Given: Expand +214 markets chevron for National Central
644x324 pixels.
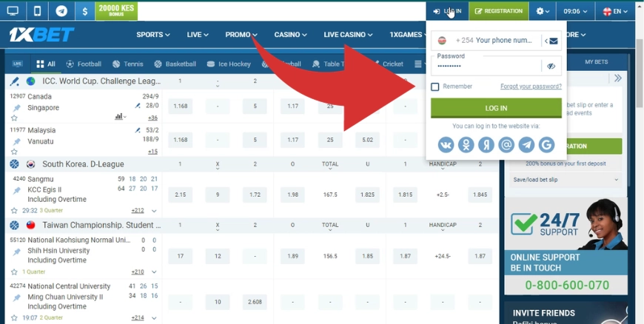Looking at the screenshot, I should point(154,318).
